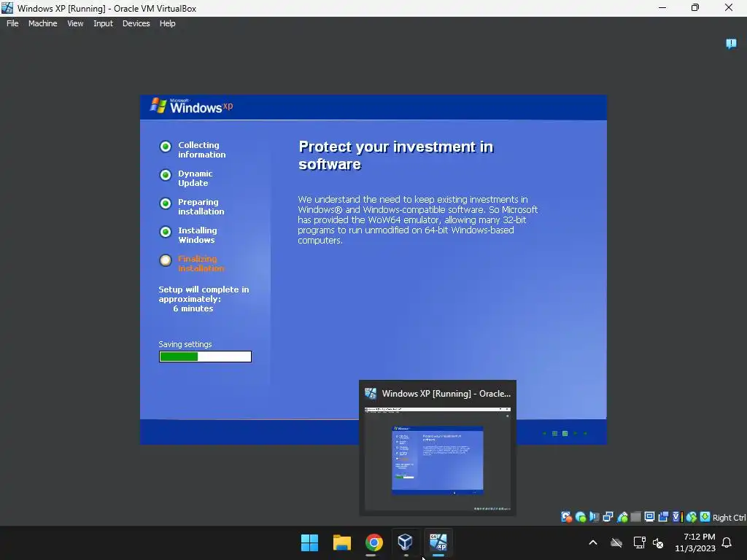This screenshot has height=560, width=747.
Task: Click the Saving settings progress bar
Action: [x=205, y=357]
